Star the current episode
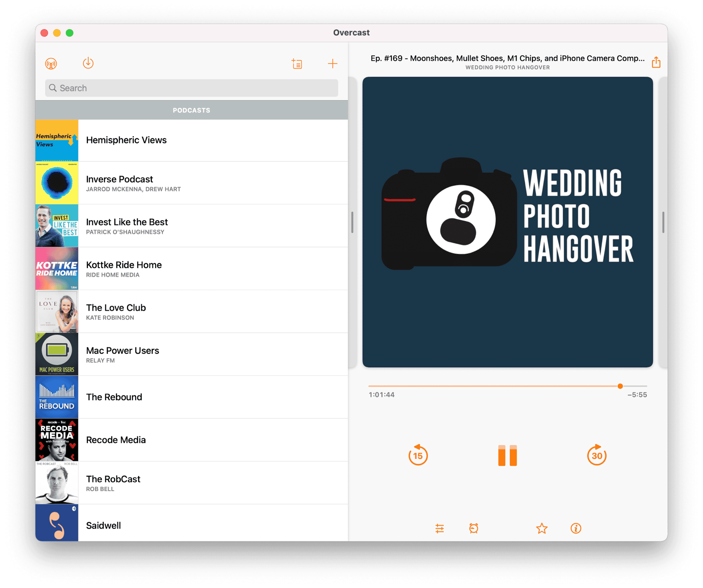703x588 pixels. tap(542, 528)
